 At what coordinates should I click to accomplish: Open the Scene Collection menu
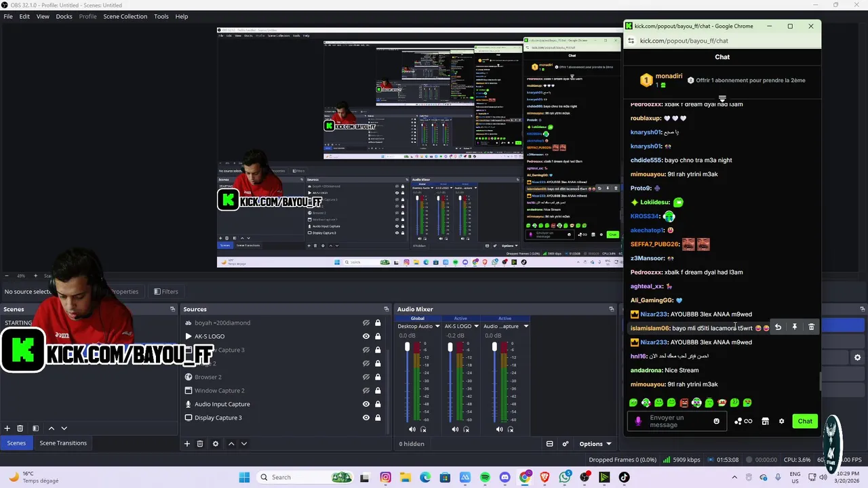click(x=125, y=16)
